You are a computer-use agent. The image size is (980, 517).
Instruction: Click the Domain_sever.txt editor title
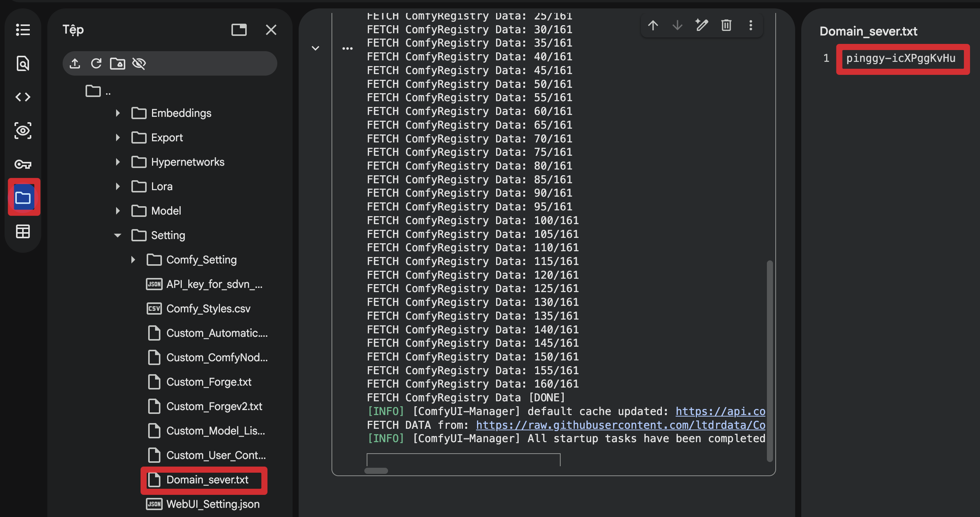coord(868,31)
